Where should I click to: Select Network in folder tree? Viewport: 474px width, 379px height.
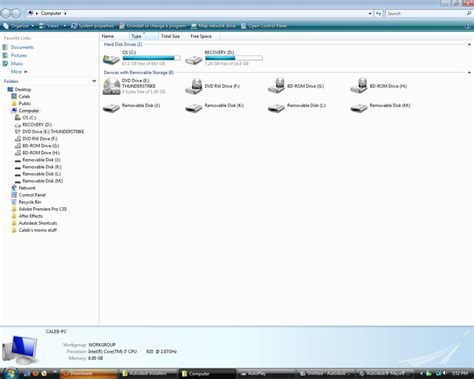[27, 188]
